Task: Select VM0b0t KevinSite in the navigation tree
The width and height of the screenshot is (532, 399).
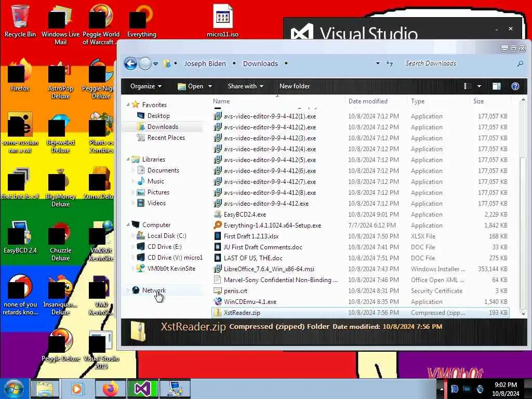Action: [x=171, y=269]
